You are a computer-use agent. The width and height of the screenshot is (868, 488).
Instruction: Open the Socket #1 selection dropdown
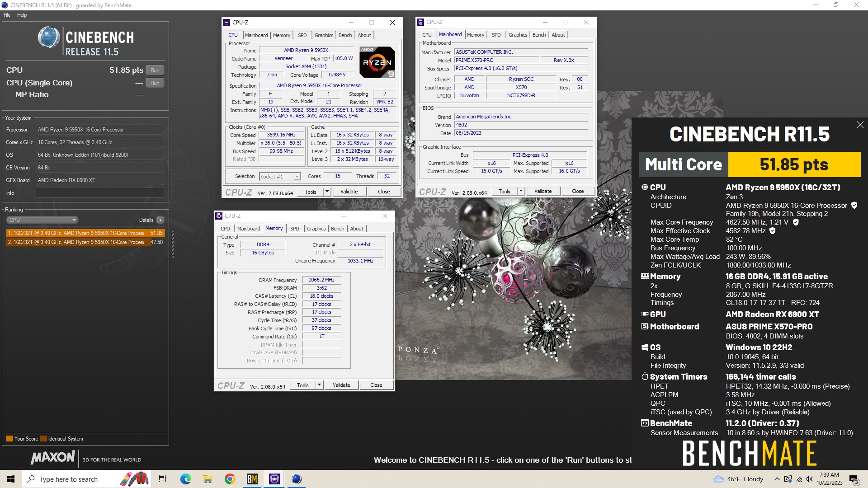pos(280,177)
